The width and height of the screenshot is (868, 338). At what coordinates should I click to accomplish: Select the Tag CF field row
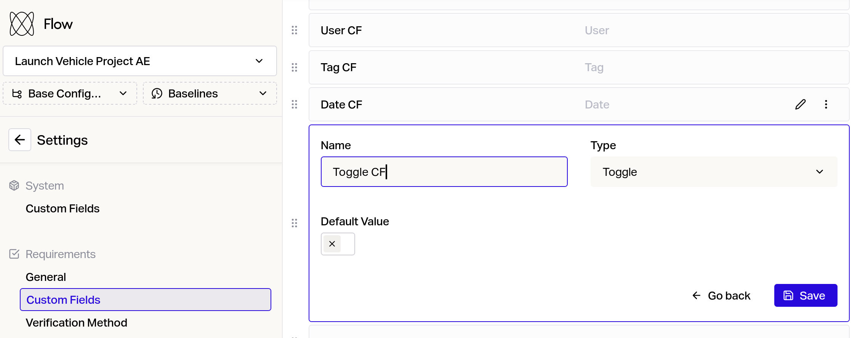click(x=579, y=67)
